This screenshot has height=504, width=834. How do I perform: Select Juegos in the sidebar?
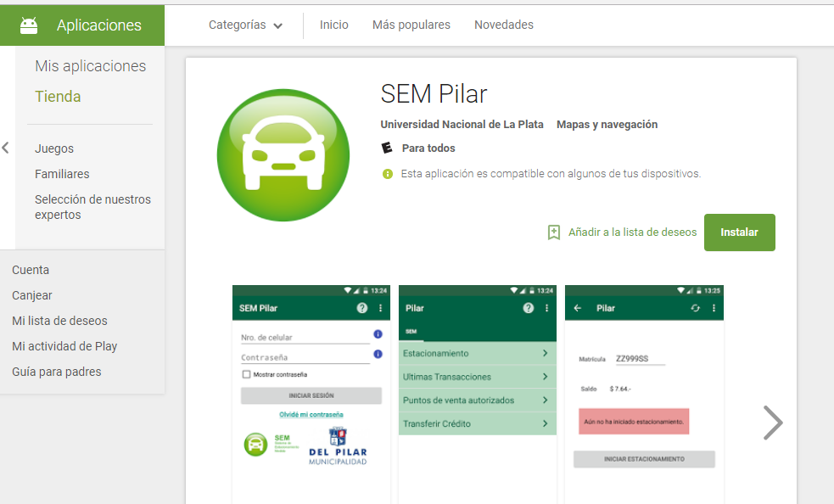[54, 148]
